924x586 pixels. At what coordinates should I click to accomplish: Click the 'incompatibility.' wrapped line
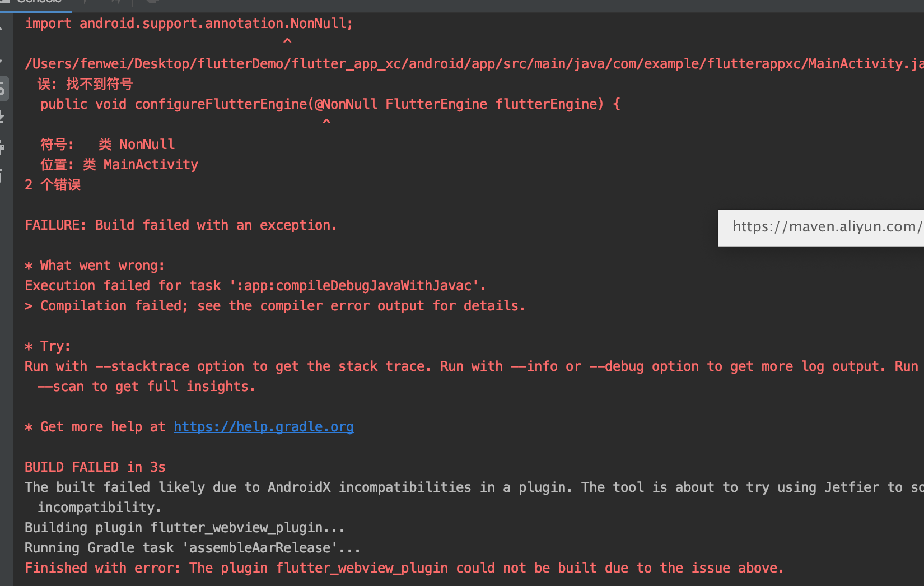click(99, 508)
